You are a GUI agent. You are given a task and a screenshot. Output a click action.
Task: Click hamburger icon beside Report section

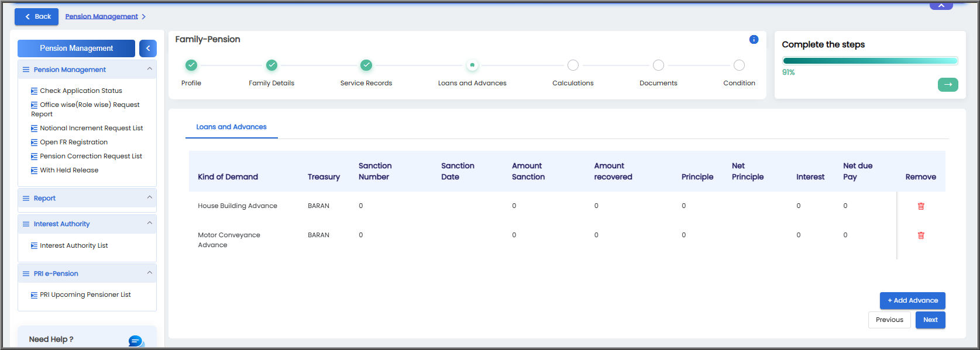pyautogui.click(x=26, y=199)
